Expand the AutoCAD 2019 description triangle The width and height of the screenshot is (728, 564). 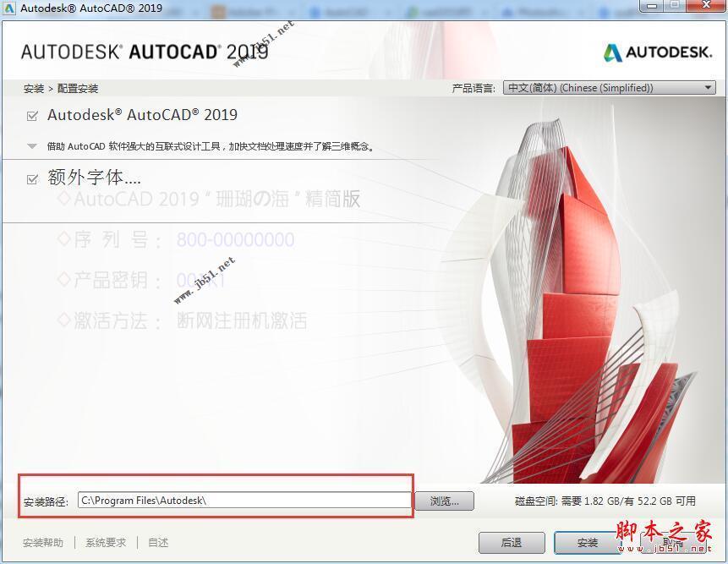pyautogui.click(x=32, y=146)
